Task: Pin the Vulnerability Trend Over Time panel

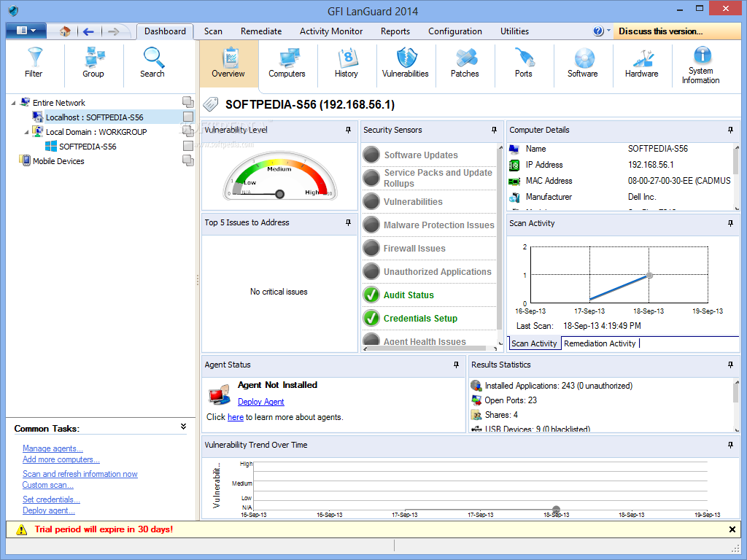Action: pos(730,445)
